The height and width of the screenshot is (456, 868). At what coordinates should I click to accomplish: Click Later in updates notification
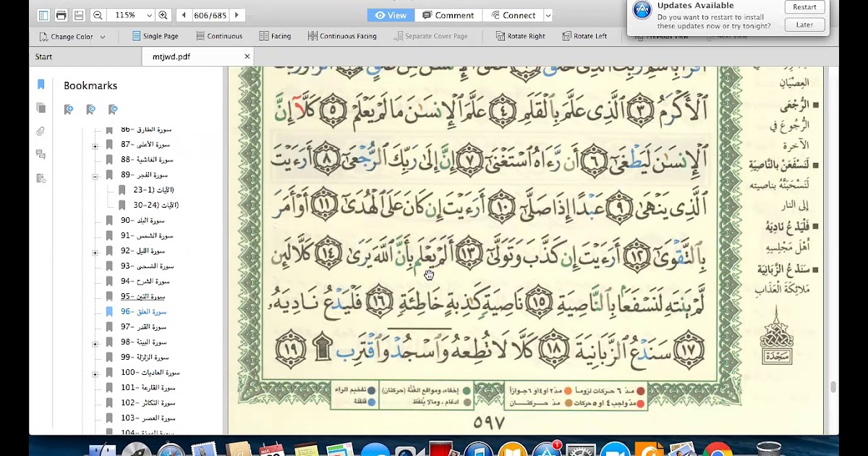[804, 25]
